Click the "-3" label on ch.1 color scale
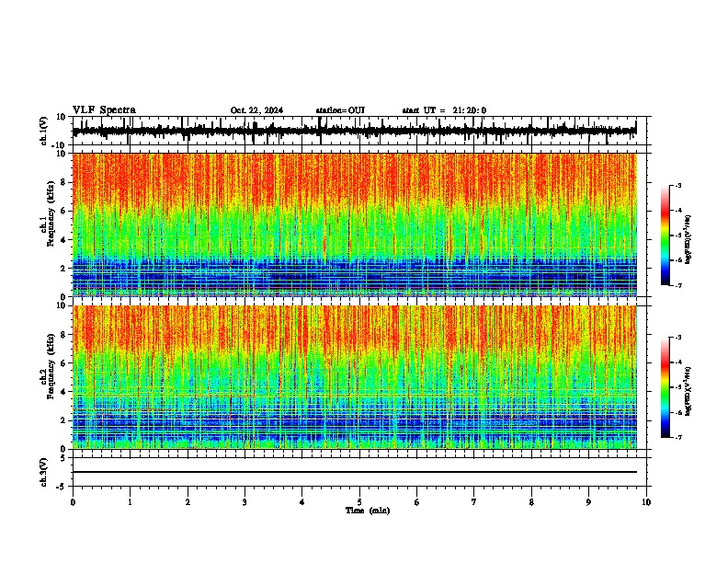The image size is (728, 563). click(678, 185)
